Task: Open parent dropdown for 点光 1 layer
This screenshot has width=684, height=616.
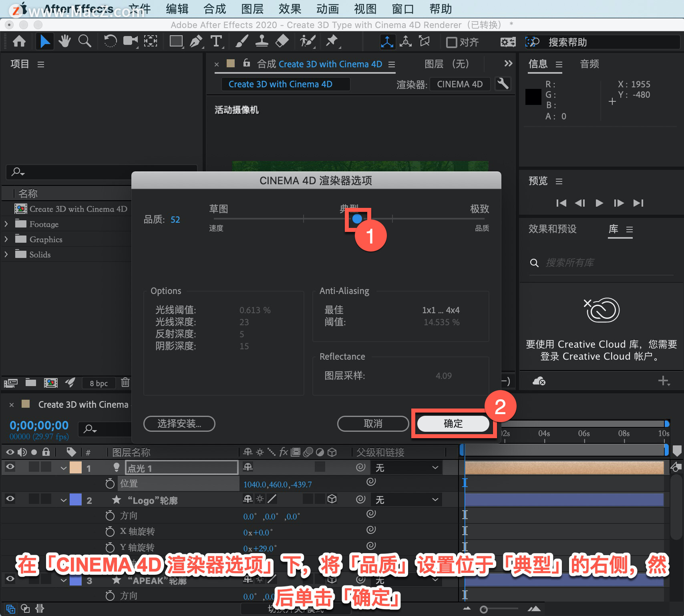Action: click(406, 467)
